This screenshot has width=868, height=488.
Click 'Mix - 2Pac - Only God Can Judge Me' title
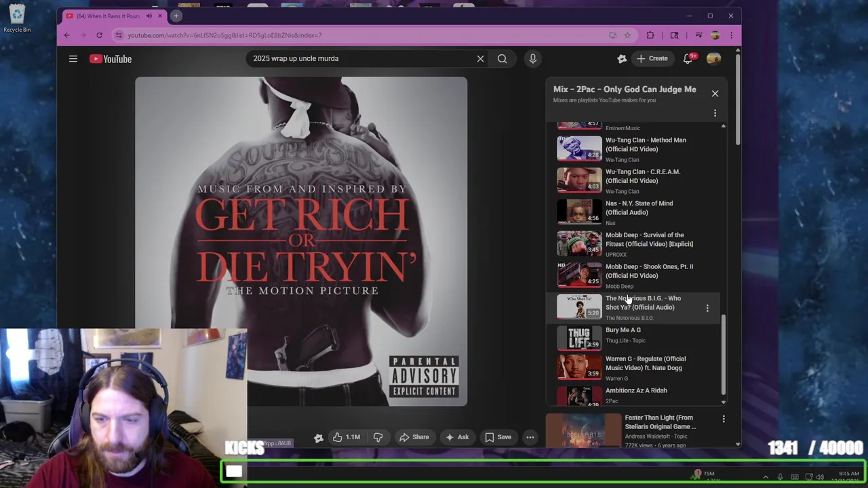coord(625,89)
